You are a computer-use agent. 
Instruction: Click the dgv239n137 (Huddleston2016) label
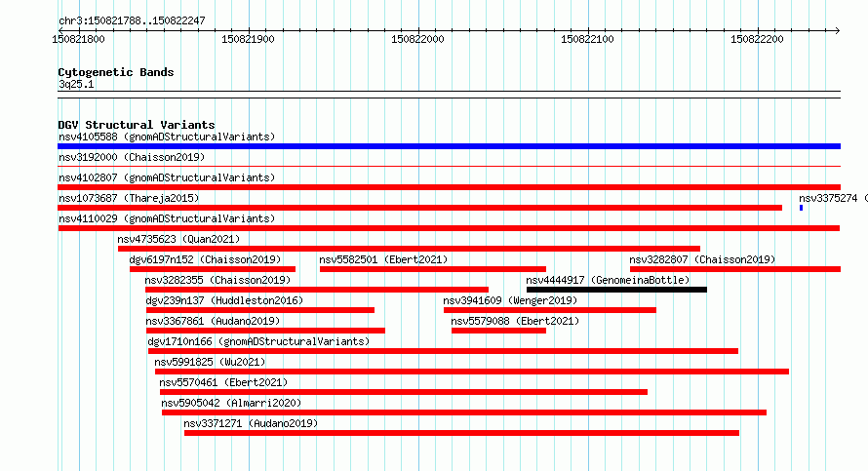tap(224, 300)
